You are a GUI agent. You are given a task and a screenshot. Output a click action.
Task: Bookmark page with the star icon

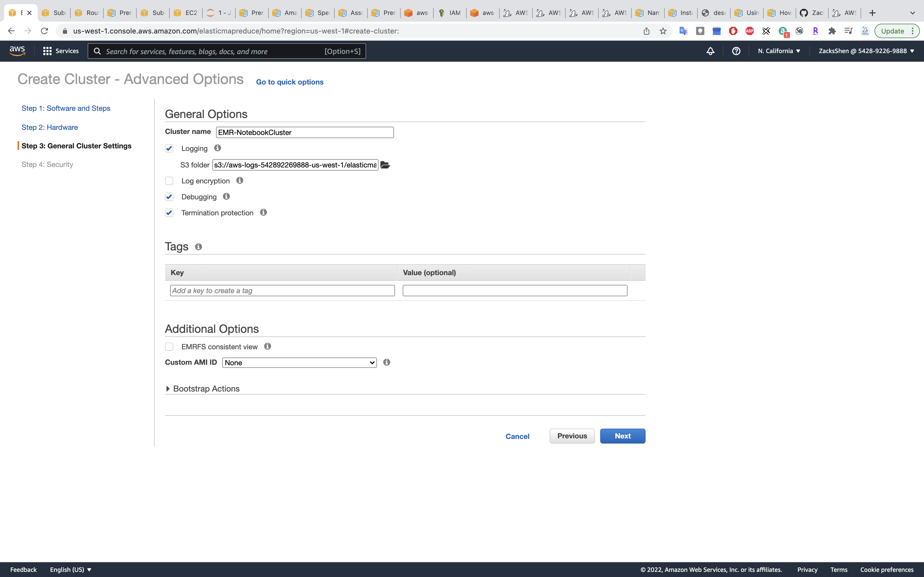coord(663,31)
